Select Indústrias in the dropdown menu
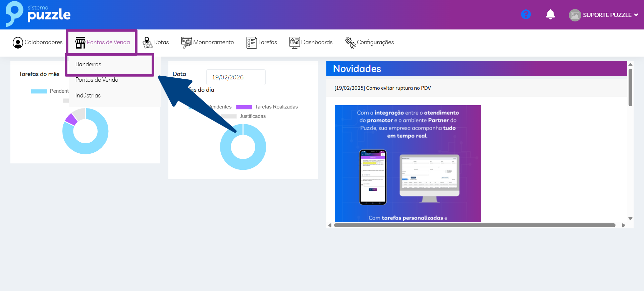The width and height of the screenshot is (644, 291). pos(88,95)
